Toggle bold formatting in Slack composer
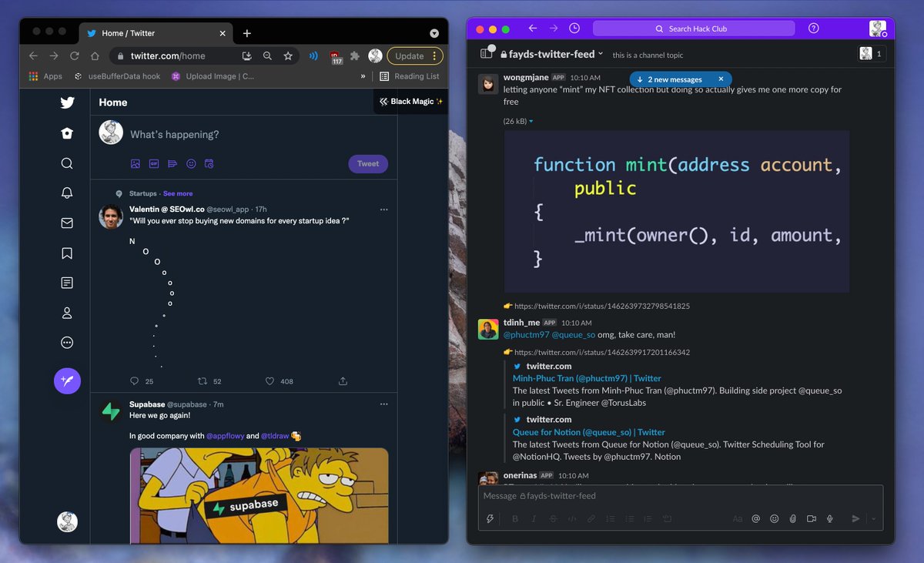The height and width of the screenshot is (563, 924). point(515,519)
